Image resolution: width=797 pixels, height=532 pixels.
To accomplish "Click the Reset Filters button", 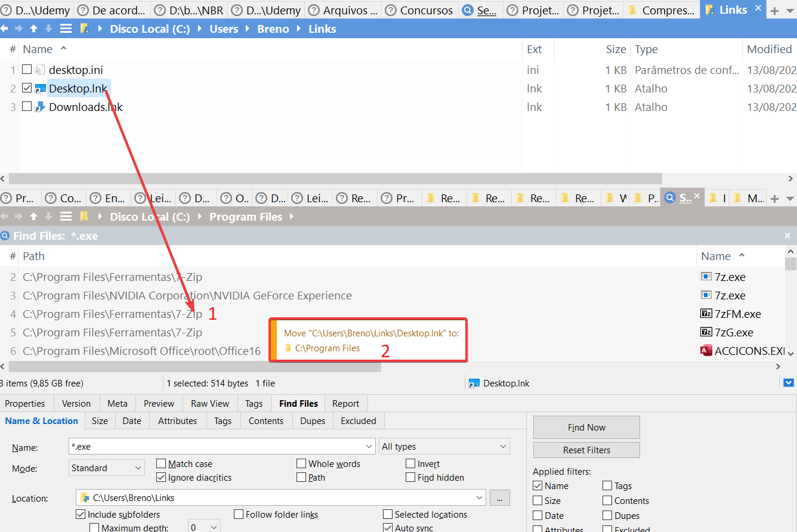I will click(x=586, y=450).
